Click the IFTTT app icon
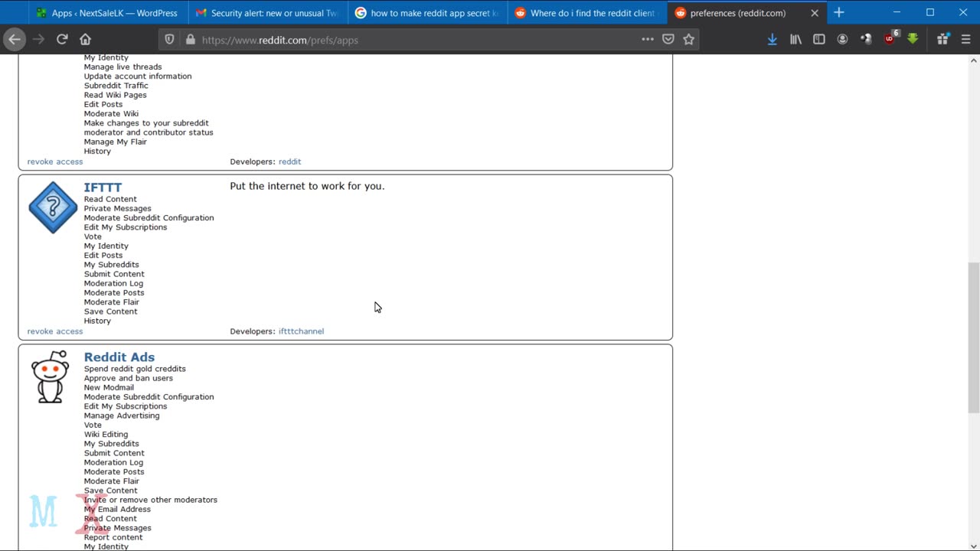Viewport: 980px width, 551px height. tap(53, 207)
